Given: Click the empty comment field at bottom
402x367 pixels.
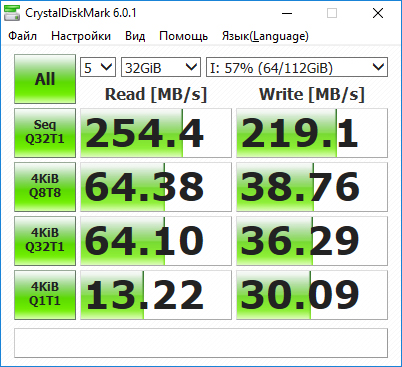Looking at the screenshot, I should pyautogui.click(x=201, y=343).
